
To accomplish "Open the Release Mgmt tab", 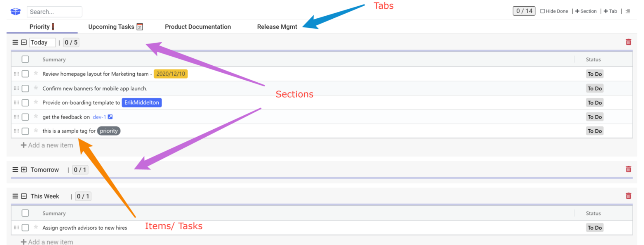I will [x=277, y=27].
